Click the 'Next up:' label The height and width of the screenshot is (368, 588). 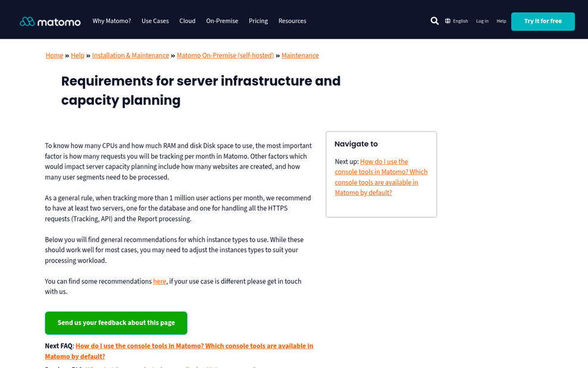[x=346, y=162]
